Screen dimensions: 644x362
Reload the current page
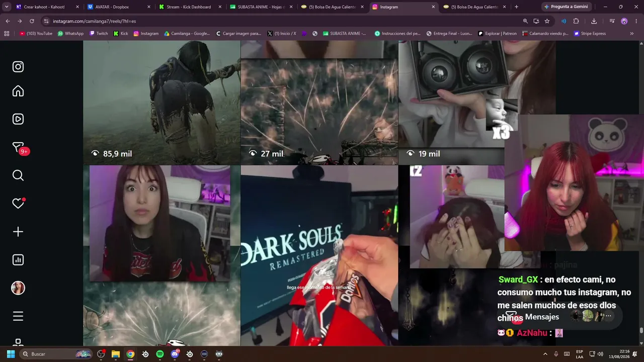pyautogui.click(x=32, y=21)
